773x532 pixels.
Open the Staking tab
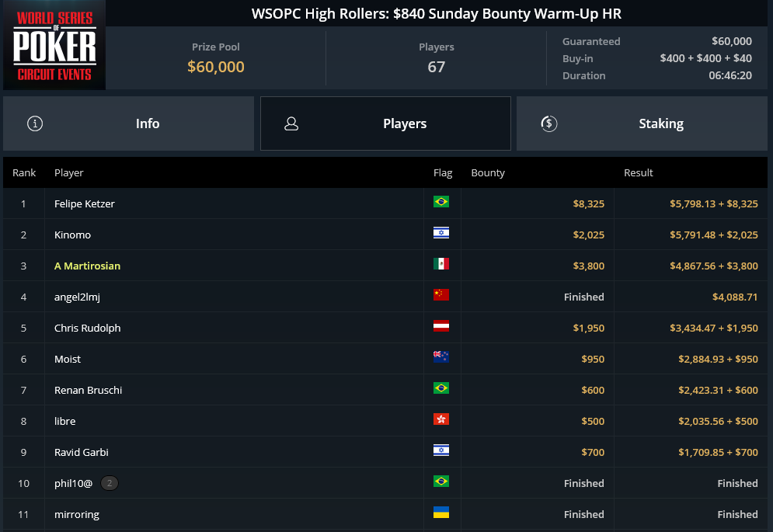coord(642,123)
